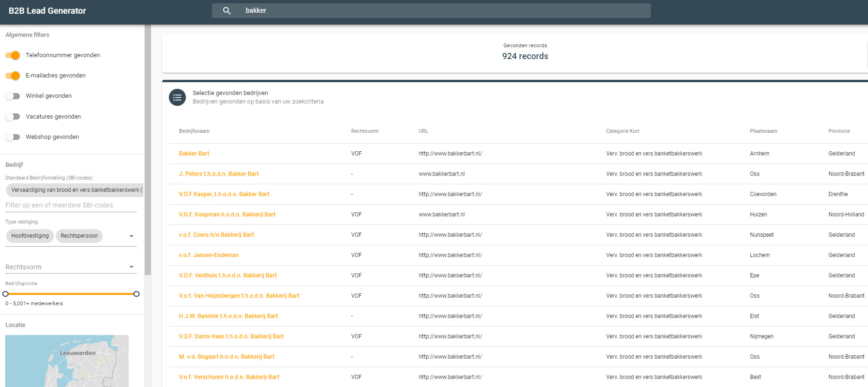Click the Algemene filters heading
Viewport: 868px width, 387px height.
pyautogui.click(x=27, y=35)
